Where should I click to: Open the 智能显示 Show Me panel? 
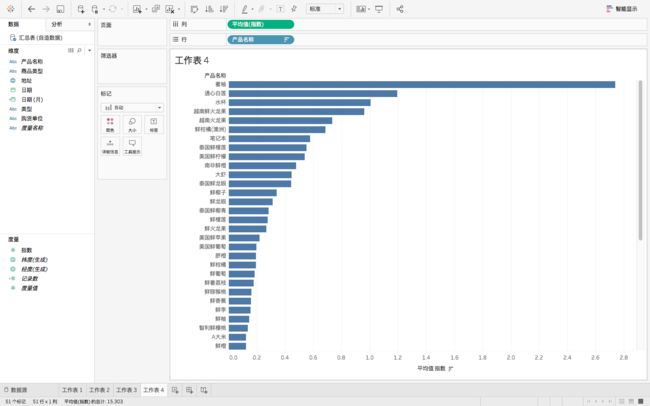(622, 9)
